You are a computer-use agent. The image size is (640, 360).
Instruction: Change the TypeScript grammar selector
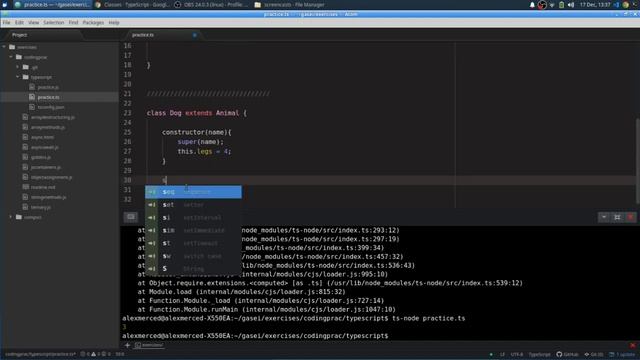click(539, 354)
